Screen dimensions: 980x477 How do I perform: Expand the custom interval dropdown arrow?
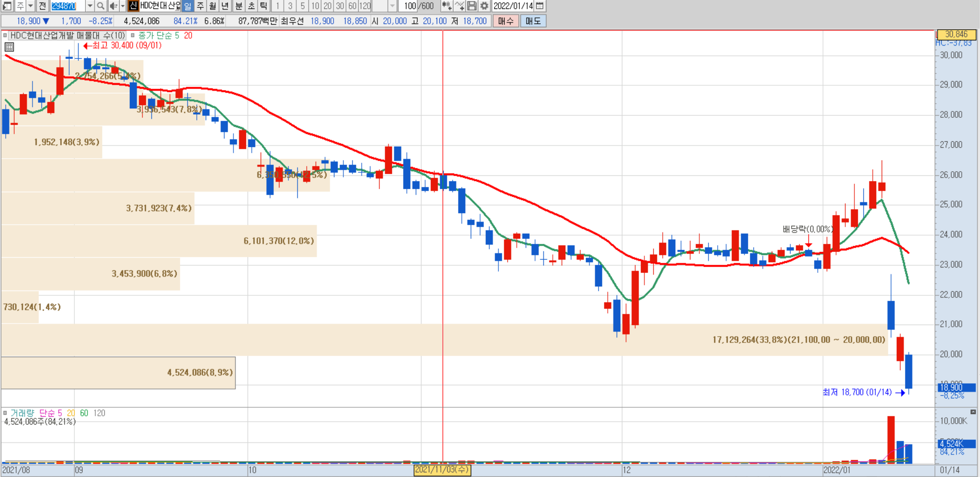click(392, 6)
